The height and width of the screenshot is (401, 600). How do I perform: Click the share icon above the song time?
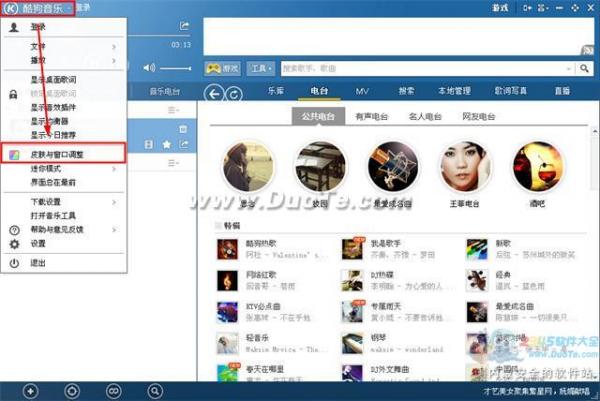click(x=184, y=26)
